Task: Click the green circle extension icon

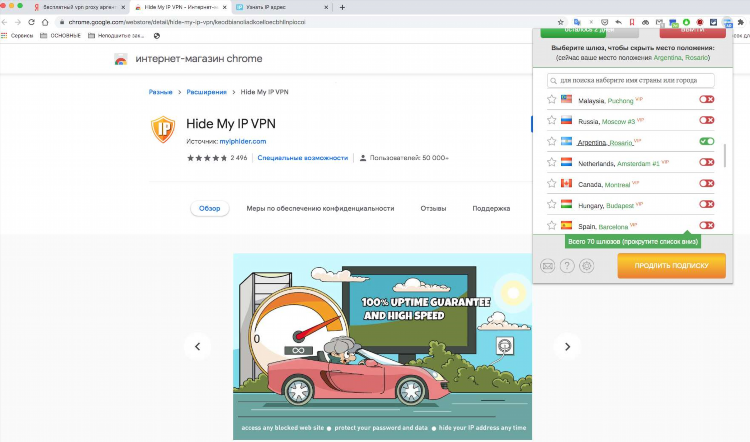Action: coord(686,22)
